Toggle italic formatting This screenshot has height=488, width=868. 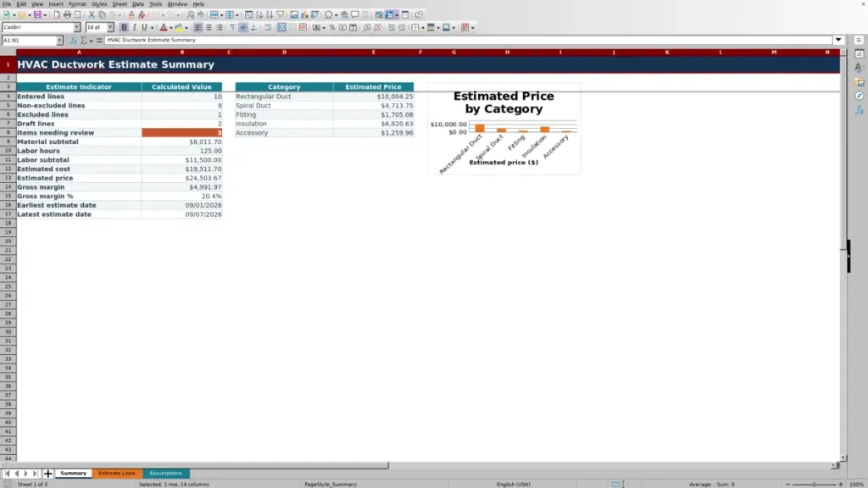point(134,28)
